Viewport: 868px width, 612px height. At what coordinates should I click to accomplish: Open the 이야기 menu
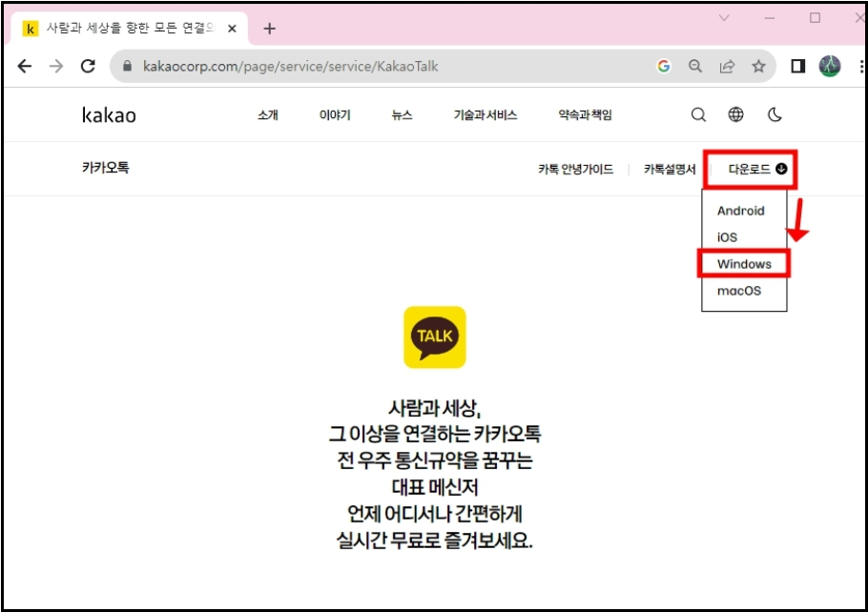point(335,115)
